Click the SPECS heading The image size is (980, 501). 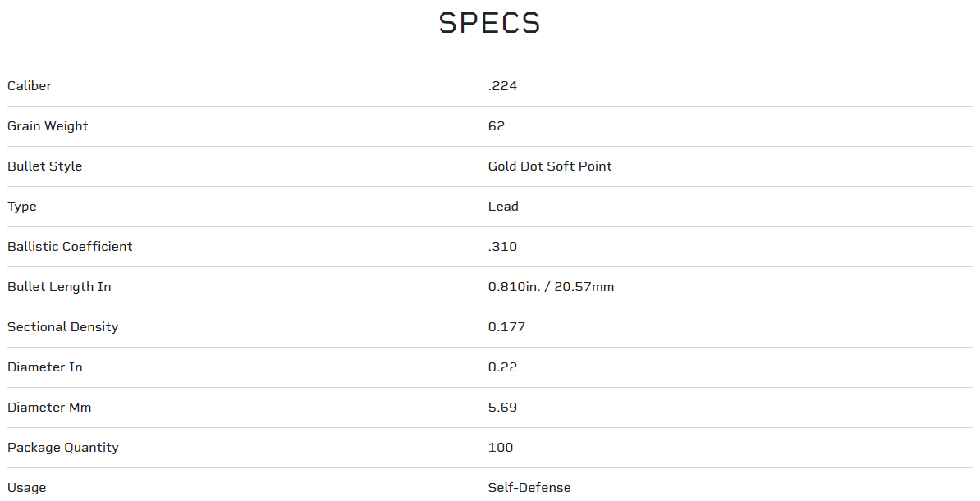(489, 23)
